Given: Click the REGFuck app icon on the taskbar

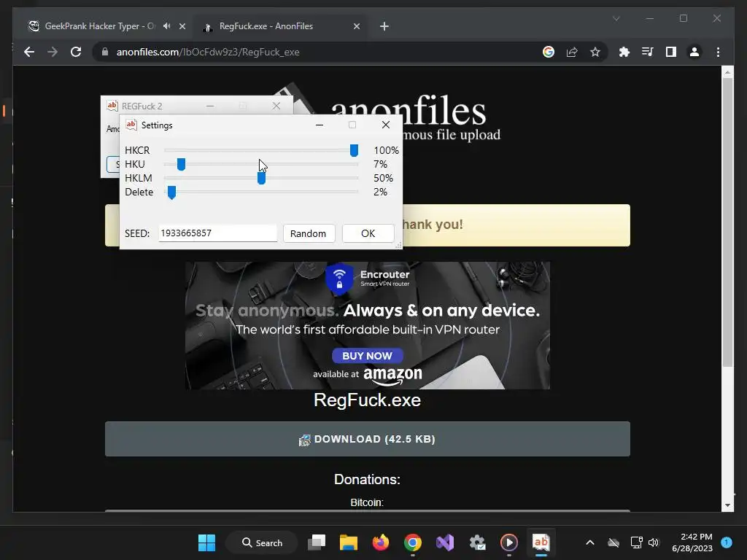Looking at the screenshot, I should 541,542.
